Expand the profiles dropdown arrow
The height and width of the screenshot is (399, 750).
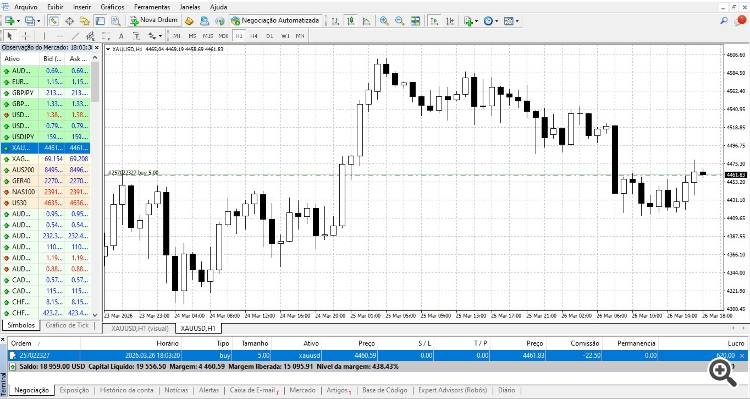39,21
